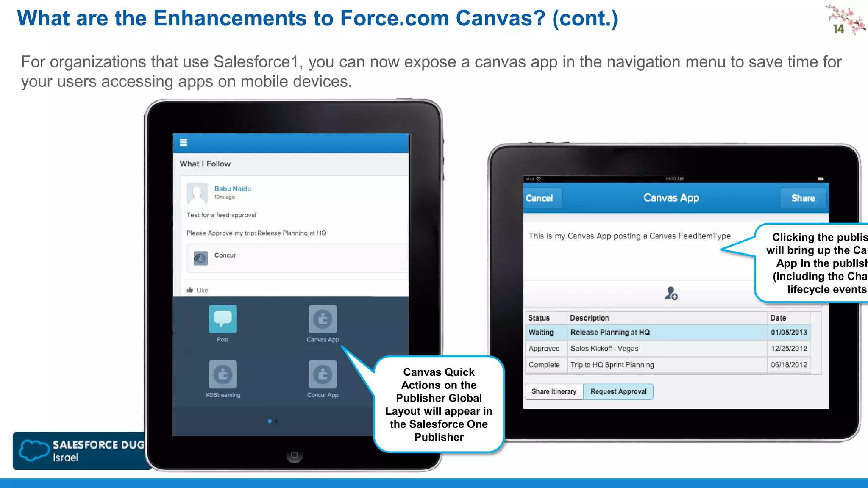Select the Release Planning at HQ row
The image size is (868, 488).
[668, 333]
